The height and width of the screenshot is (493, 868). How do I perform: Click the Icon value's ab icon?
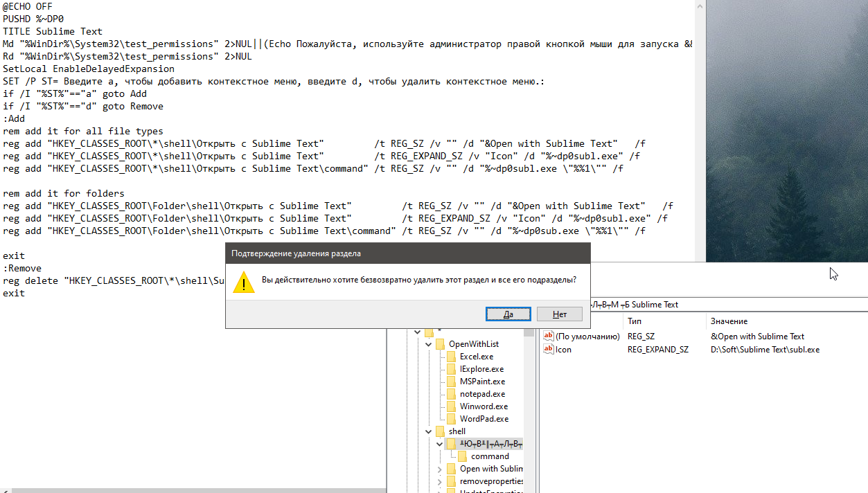pos(549,350)
